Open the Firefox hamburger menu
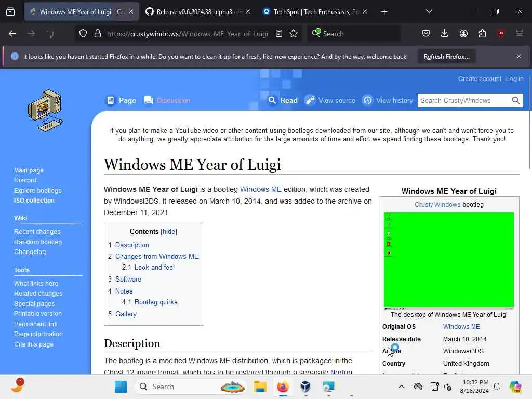 tap(519, 33)
